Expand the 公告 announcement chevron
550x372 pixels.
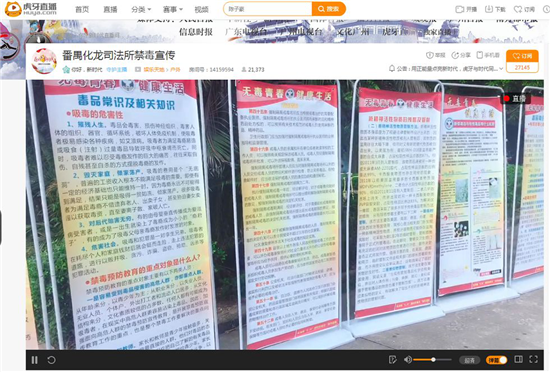pos(501,69)
